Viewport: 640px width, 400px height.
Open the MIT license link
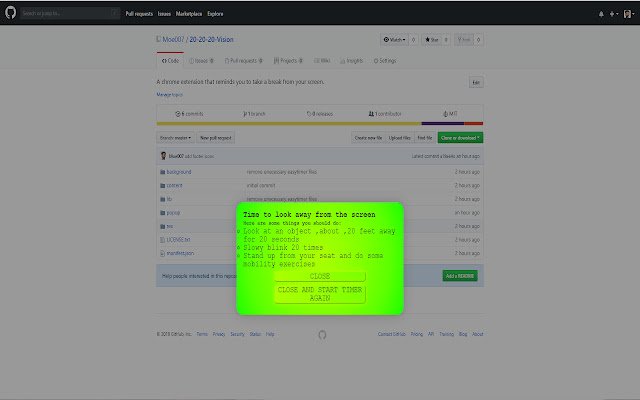tap(450, 114)
